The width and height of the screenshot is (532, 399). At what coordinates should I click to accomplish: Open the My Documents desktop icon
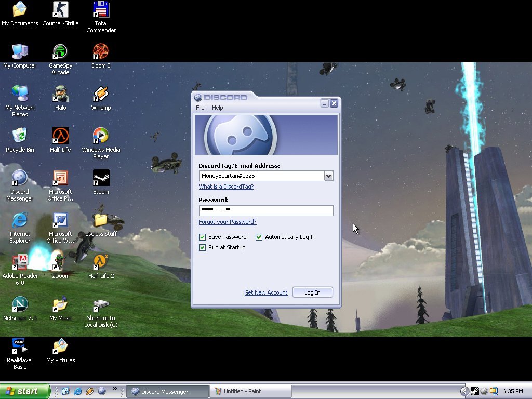[x=20, y=14]
